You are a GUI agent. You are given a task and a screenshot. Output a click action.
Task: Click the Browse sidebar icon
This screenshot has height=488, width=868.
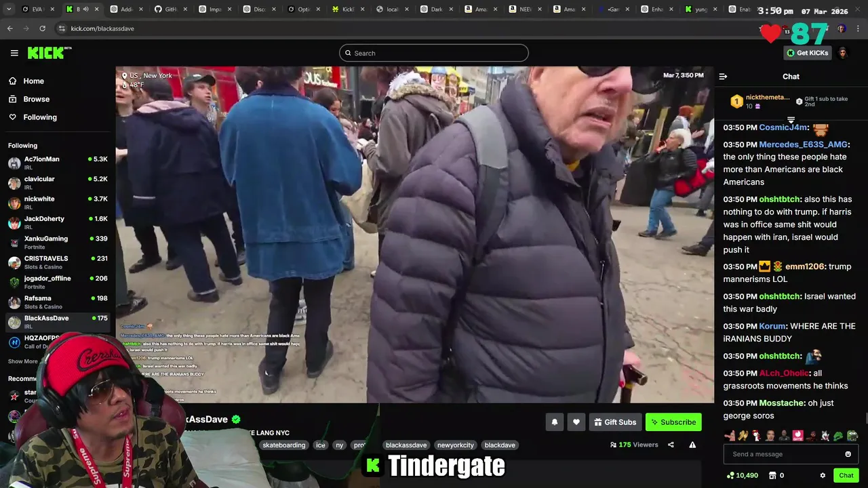13,99
